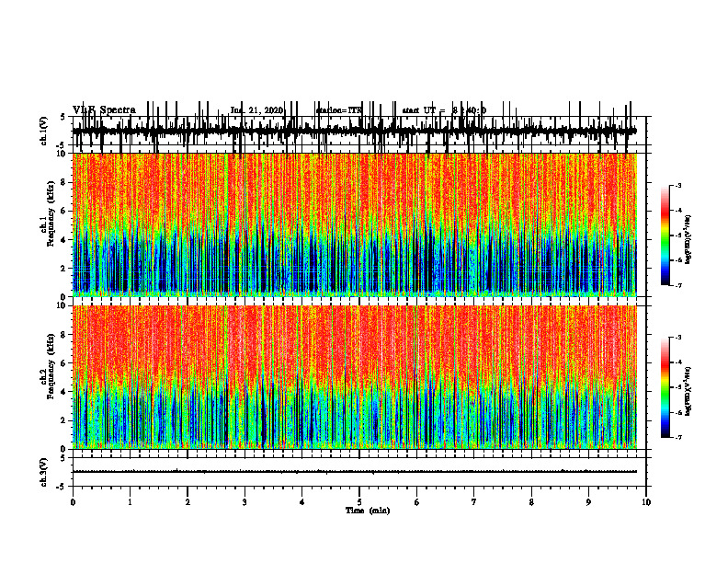This screenshot has width=728, height=563.
Task: Click the time axis tick label '10'
Action: pos(646,502)
